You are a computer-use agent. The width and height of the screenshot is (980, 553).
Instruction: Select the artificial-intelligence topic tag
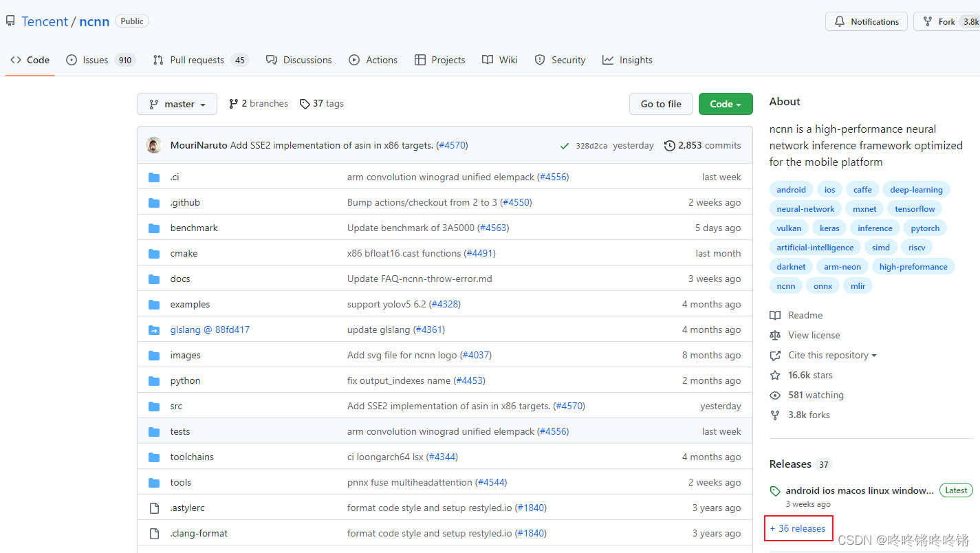point(815,248)
